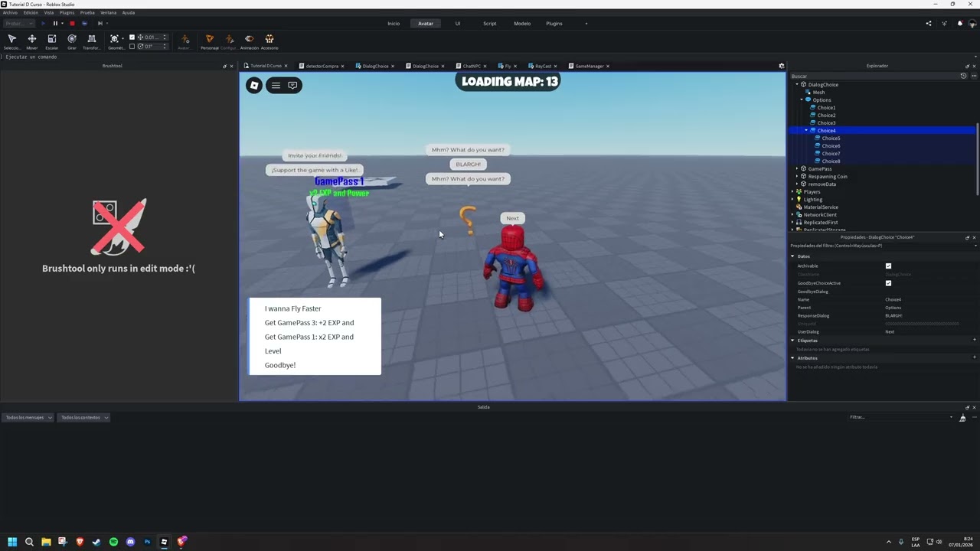Open the Archivo menu
This screenshot has height=551, width=980.
[x=10, y=12]
